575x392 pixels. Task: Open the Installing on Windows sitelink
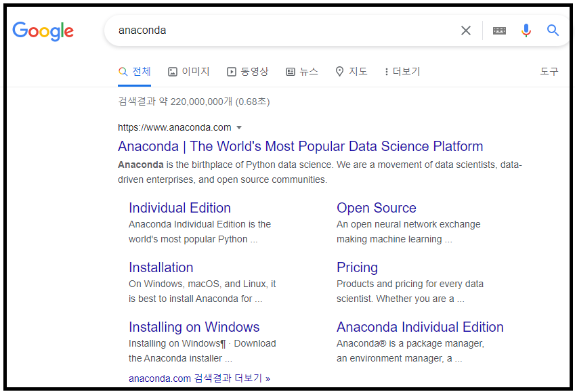pos(194,327)
